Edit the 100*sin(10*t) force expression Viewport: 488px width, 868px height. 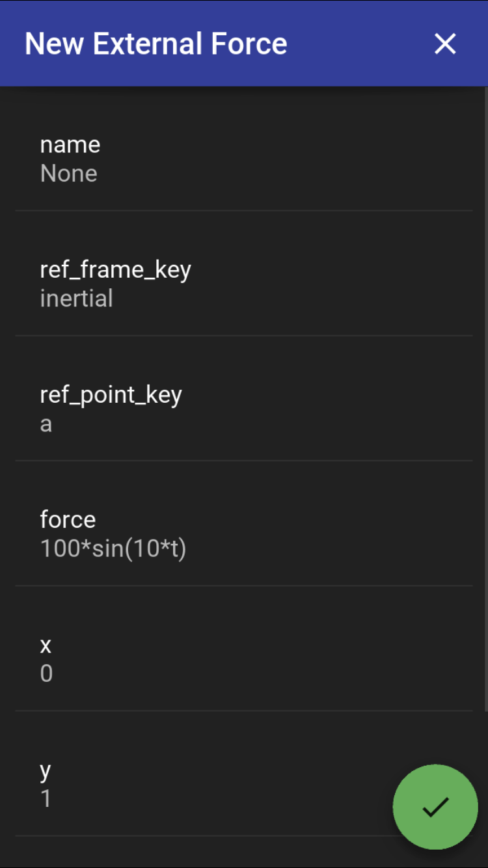coord(113,549)
